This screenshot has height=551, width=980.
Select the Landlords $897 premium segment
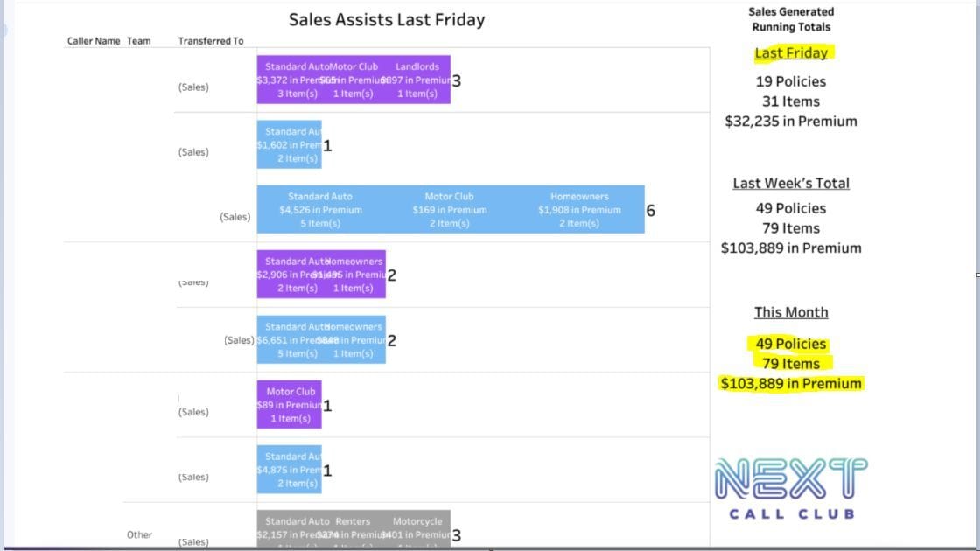tap(417, 80)
